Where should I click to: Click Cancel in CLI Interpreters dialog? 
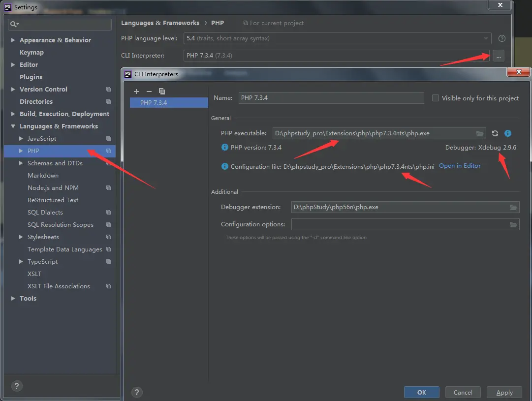coord(463,392)
